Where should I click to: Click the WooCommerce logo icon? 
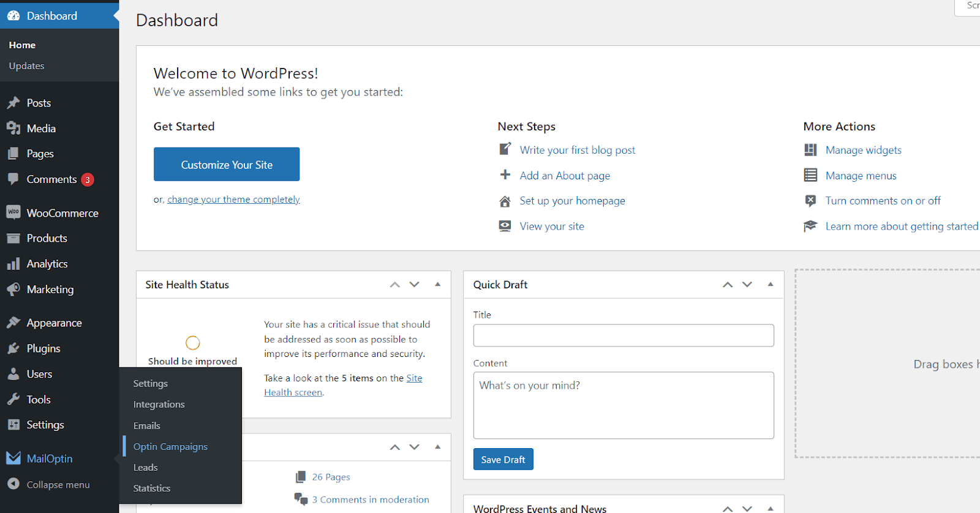[x=13, y=212]
